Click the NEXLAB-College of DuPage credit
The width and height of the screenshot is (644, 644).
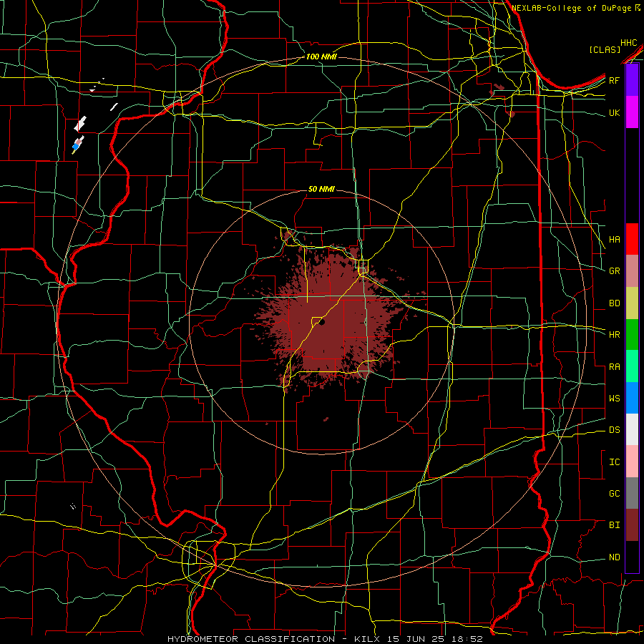point(573,8)
